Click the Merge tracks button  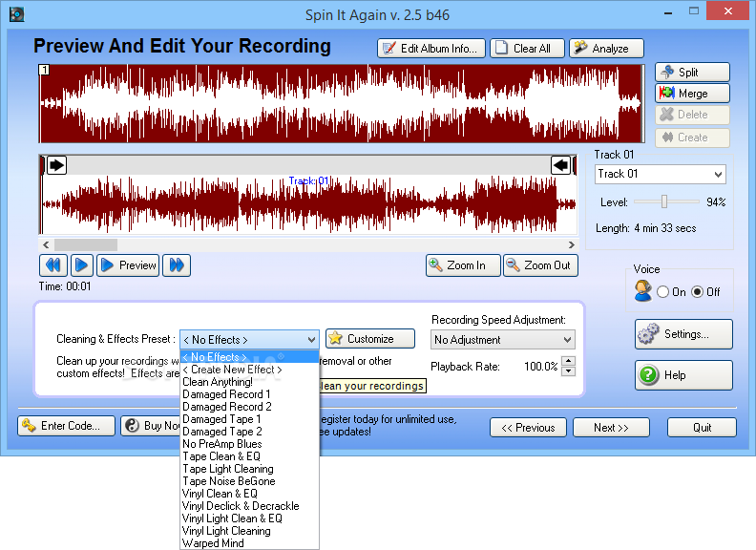692,94
